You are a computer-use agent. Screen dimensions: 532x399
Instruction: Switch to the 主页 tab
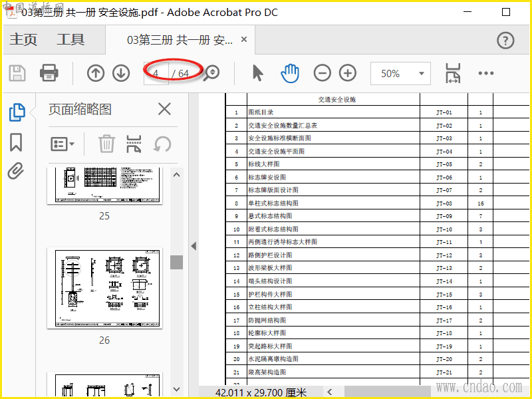pos(23,39)
